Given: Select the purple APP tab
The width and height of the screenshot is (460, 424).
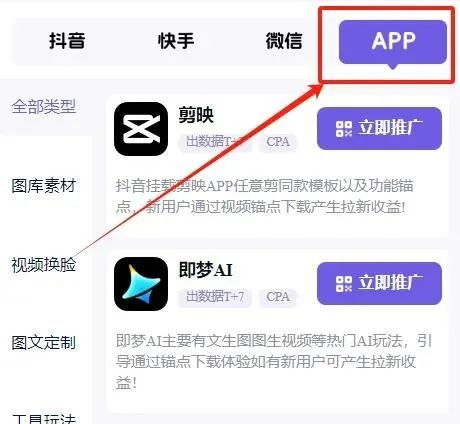Looking at the screenshot, I should 393,42.
